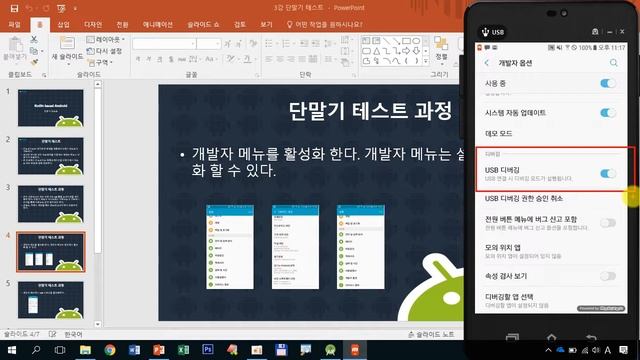Viewport: 640px width, 360px height.
Task: Click the volume icon in system tray
Action: tap(596, 350)
